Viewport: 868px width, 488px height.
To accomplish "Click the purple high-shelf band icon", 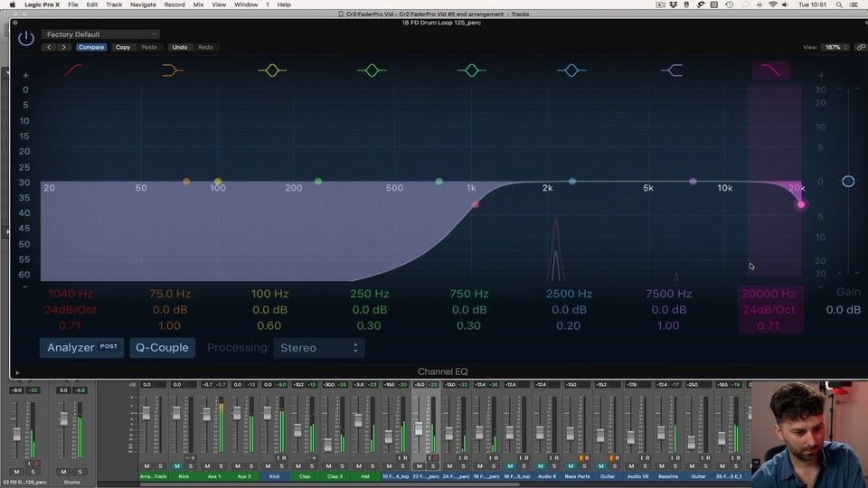I will 671,70.
